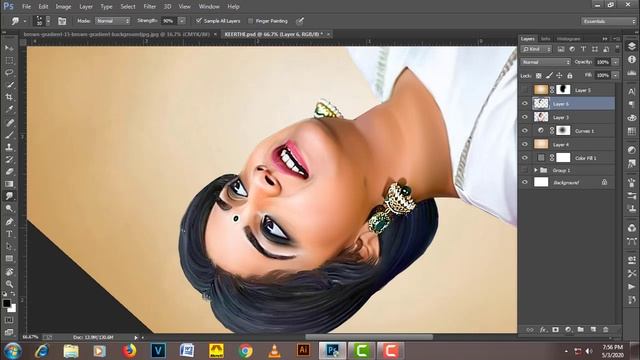
Task: Select the foreground color swatch
Action: [x=7, y=303]
